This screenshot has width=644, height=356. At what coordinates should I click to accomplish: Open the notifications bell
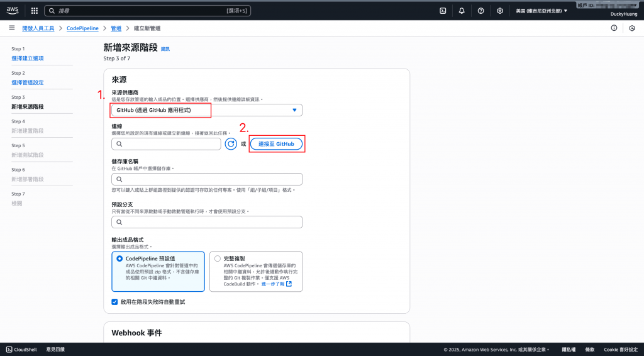(x=462, y=11)
